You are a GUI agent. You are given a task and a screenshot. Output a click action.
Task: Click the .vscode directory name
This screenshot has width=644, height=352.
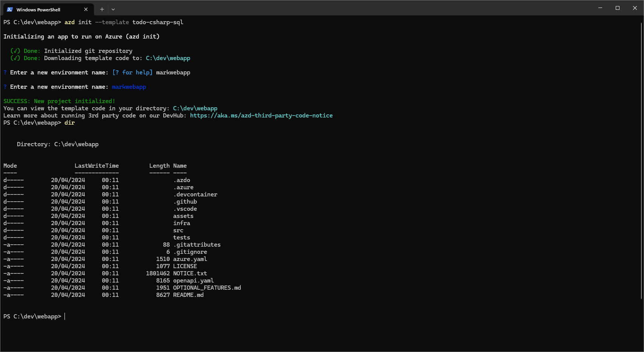(x=185, y=209)
